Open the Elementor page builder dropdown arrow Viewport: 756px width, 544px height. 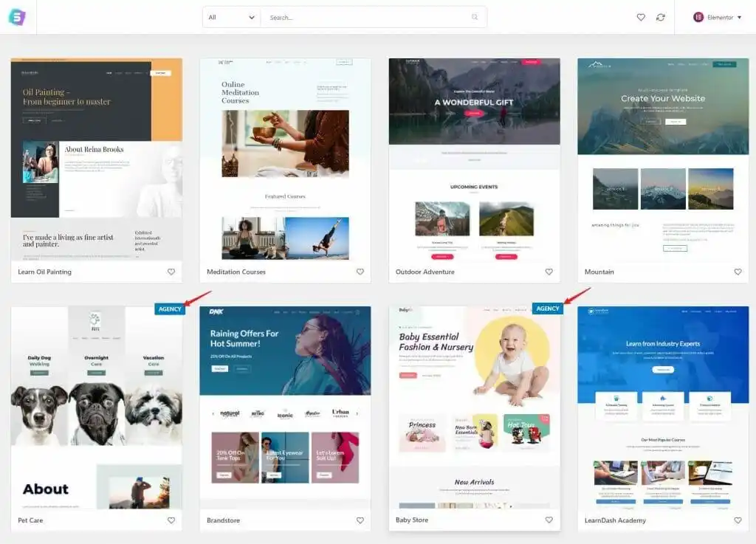coord(739,17)
